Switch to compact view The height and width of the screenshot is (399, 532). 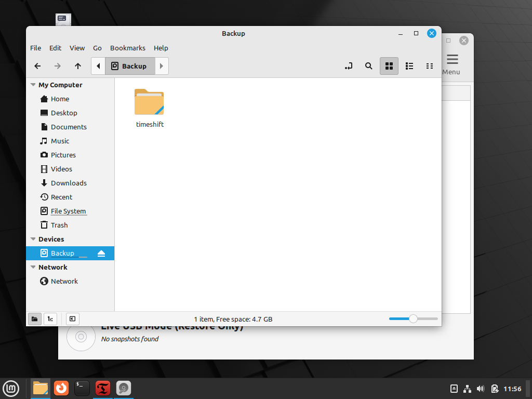(x=430, y=66)
